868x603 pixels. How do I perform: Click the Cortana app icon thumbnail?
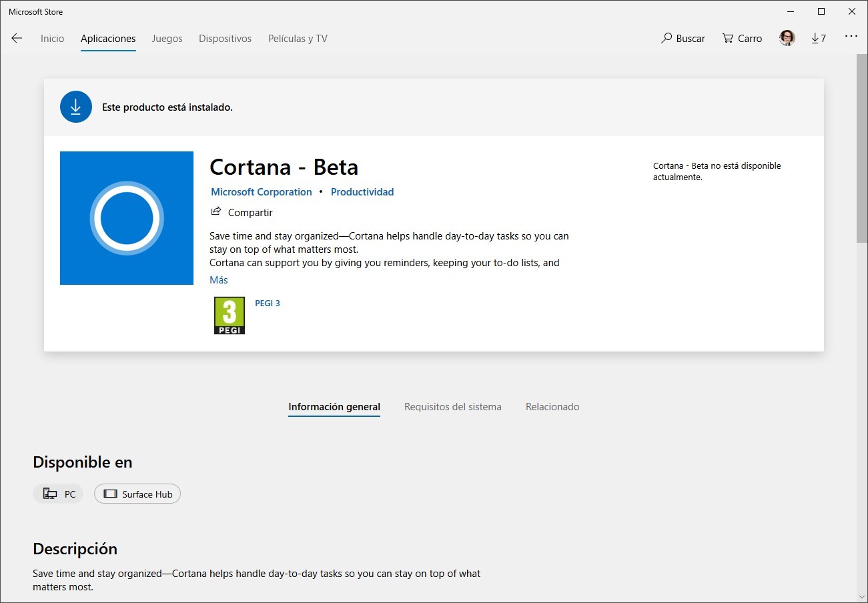[x=126, y=217]
